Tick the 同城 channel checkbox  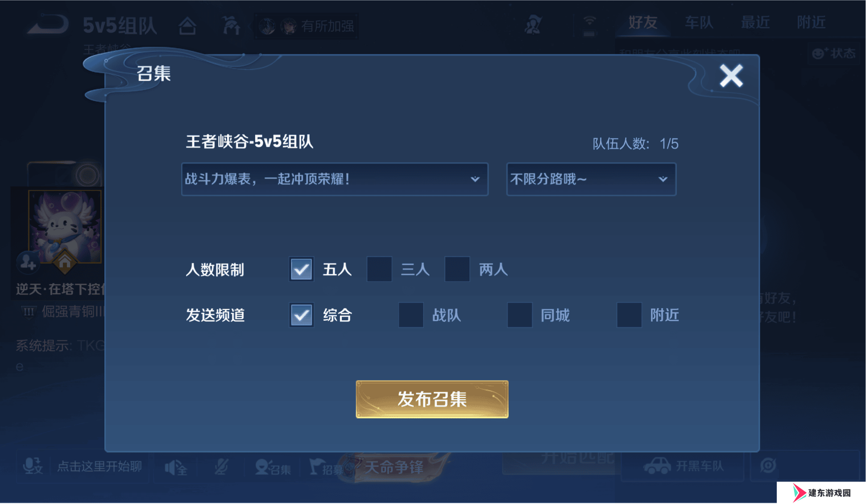(520, 315)
